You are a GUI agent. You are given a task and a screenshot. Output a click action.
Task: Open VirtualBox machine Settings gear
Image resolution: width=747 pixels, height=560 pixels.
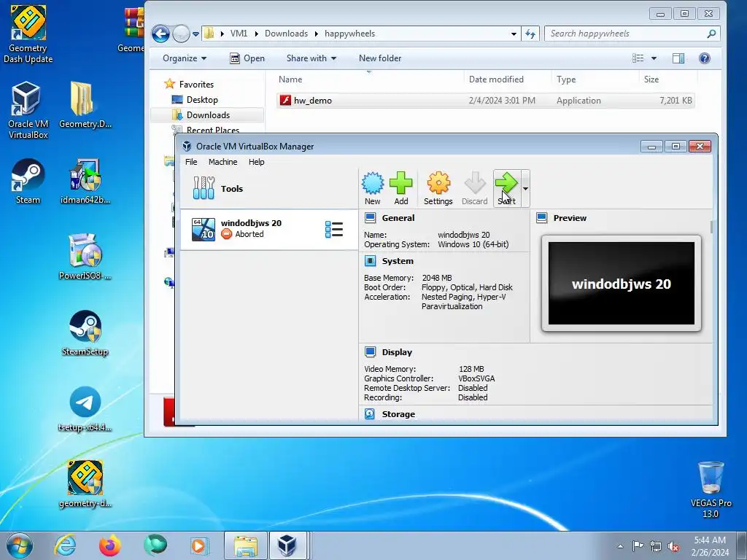pos(438,188)
